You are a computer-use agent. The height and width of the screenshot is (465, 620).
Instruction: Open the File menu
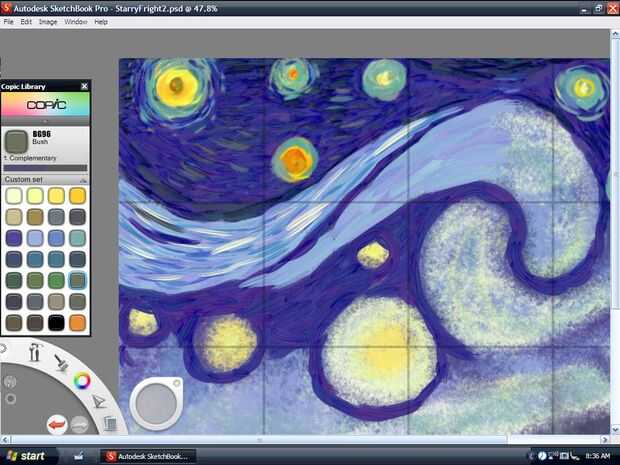[8, 22]
